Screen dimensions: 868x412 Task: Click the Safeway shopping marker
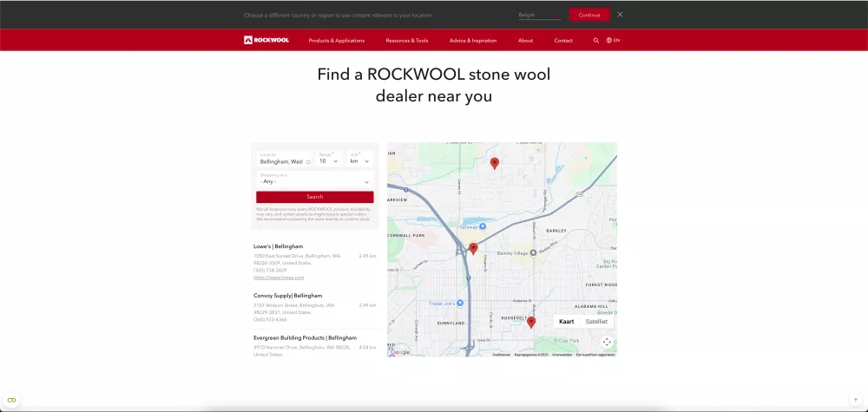pyautogui.click(x=482, y=226)
